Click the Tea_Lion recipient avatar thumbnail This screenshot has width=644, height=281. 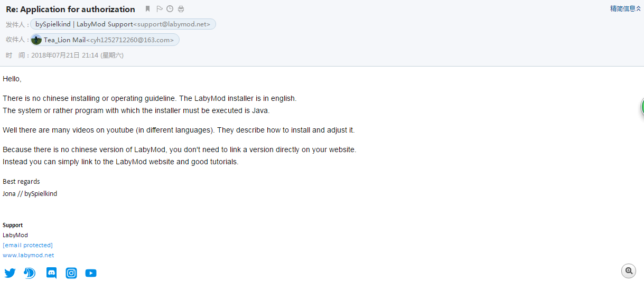coord(36,40)
